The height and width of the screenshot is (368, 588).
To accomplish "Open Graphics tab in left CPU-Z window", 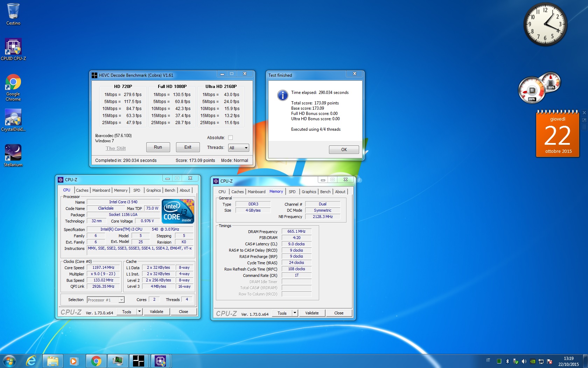I will tap(154, 190).
